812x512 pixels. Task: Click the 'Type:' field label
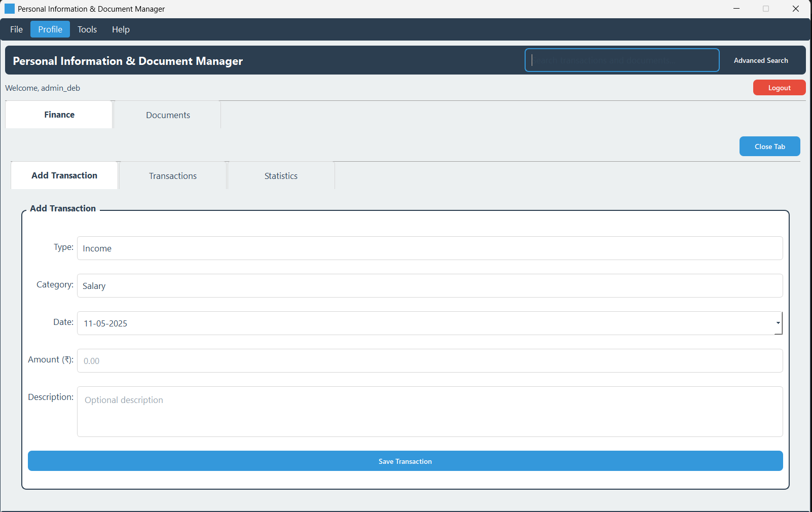coord(64,247)
